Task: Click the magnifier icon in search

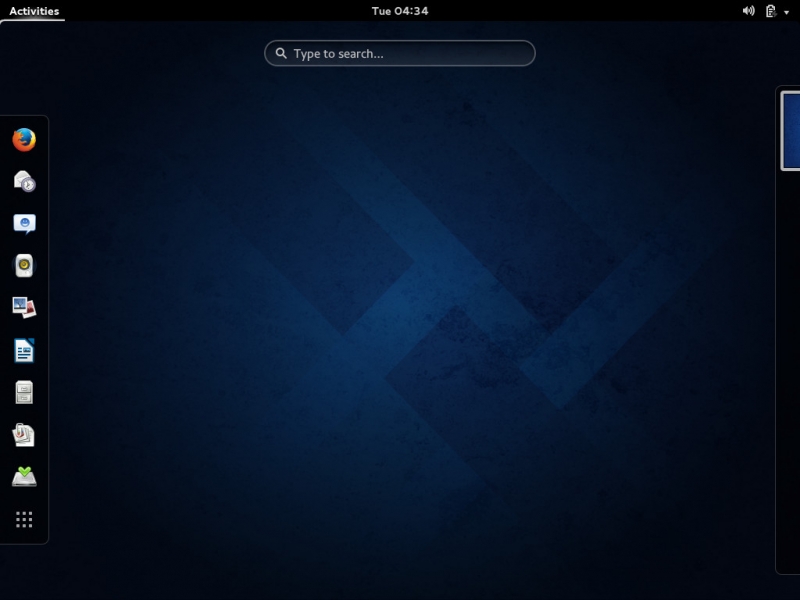Action: tap(281, 53)
